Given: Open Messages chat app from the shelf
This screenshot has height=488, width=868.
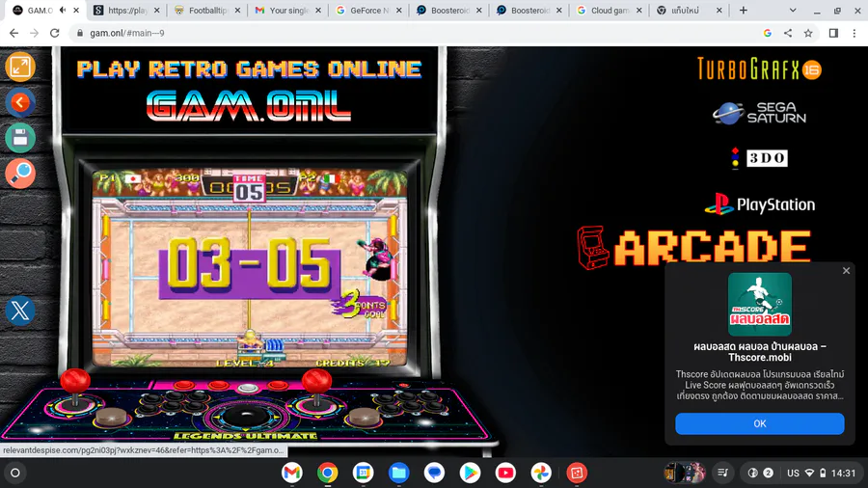Looking at the screenshot, I should [x=434, y=474].
